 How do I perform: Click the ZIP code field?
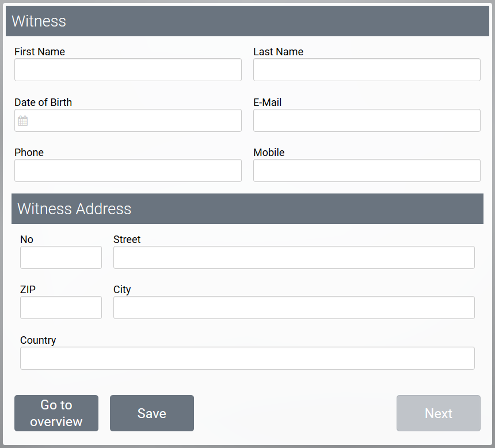point(61,307)
